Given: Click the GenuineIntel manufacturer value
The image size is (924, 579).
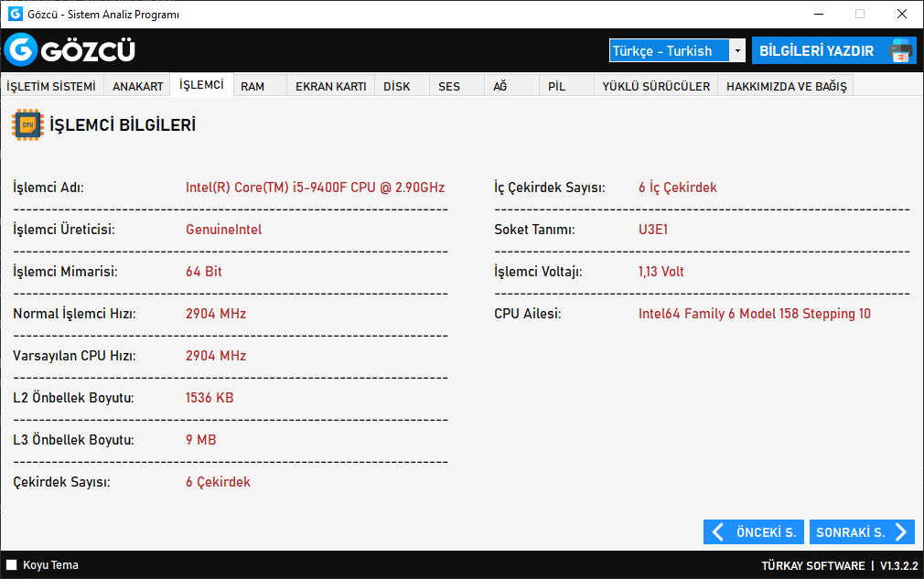Looking at the screenshot, I should click(x=224, y=230).
